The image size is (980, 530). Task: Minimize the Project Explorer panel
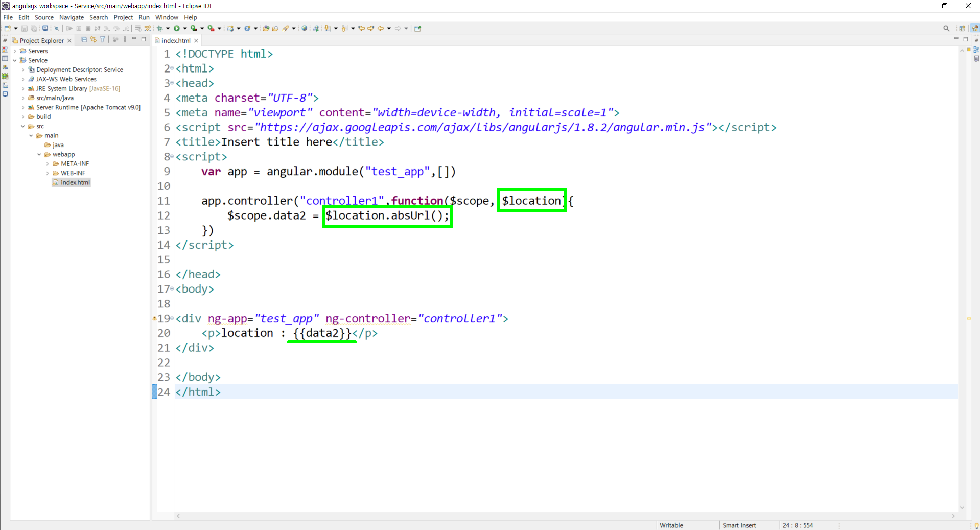(x=134, y=39)
